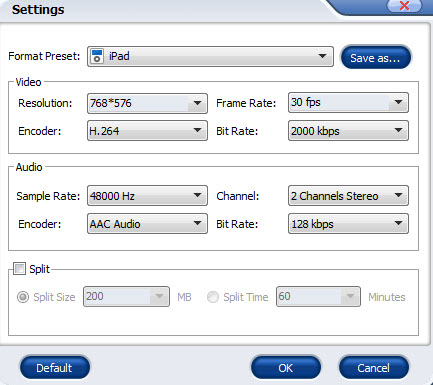This screenshot has height=385, width=433.
Task: Open the audio Bit Rate 128 kbps dropdown
Action: point(348,224)
